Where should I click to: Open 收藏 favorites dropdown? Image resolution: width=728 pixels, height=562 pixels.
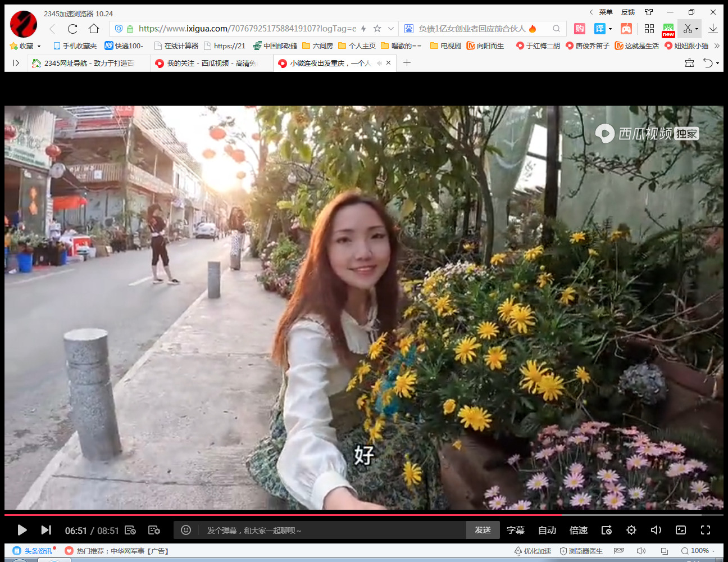point(26,46)
